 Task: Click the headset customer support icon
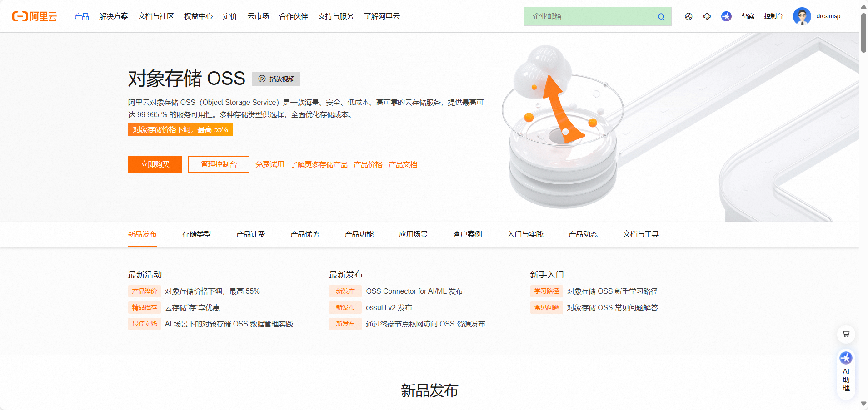[707, 16]
